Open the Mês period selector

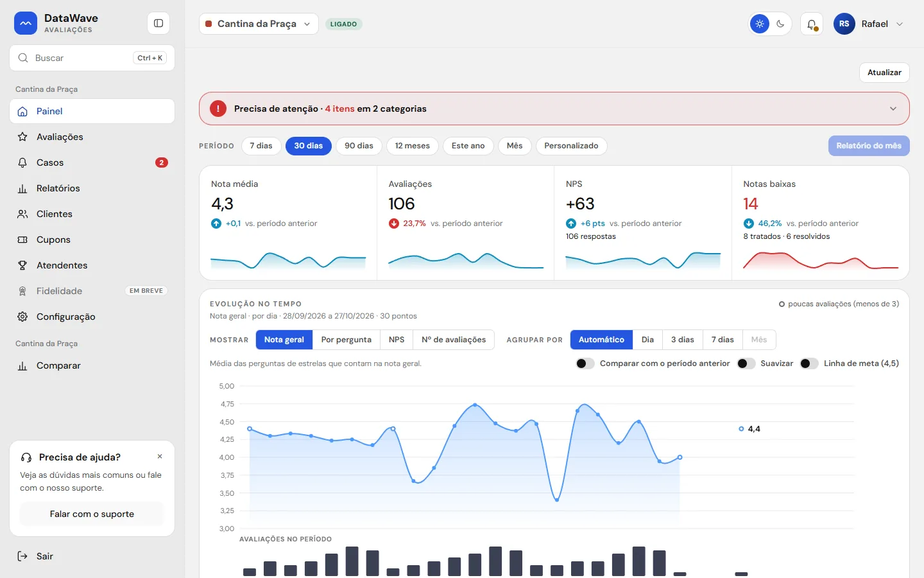tap(515, 146)
